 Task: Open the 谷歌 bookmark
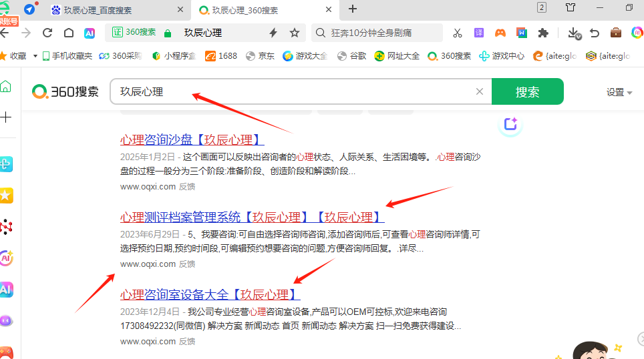tap(351, 56)
